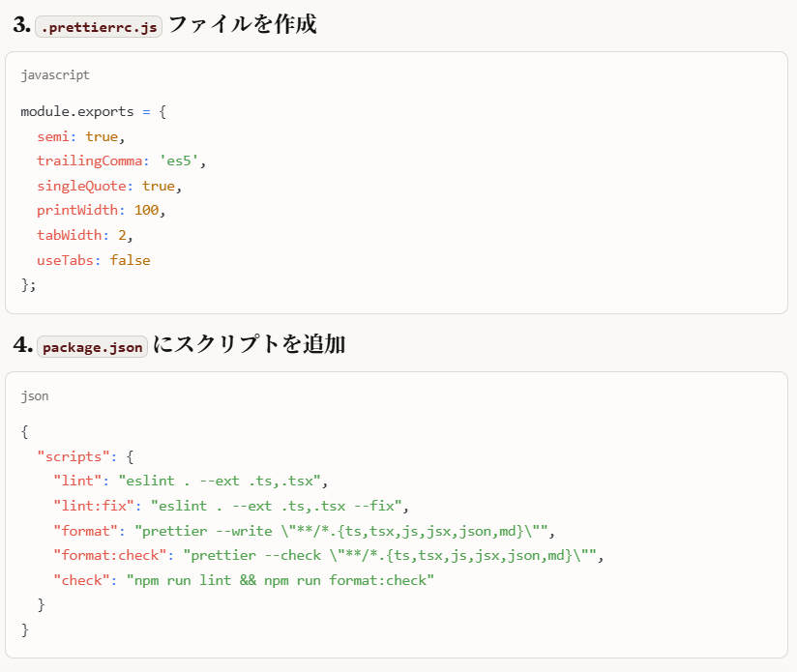Click the json language label
The image size is (797, 672).
coord(35,395)
